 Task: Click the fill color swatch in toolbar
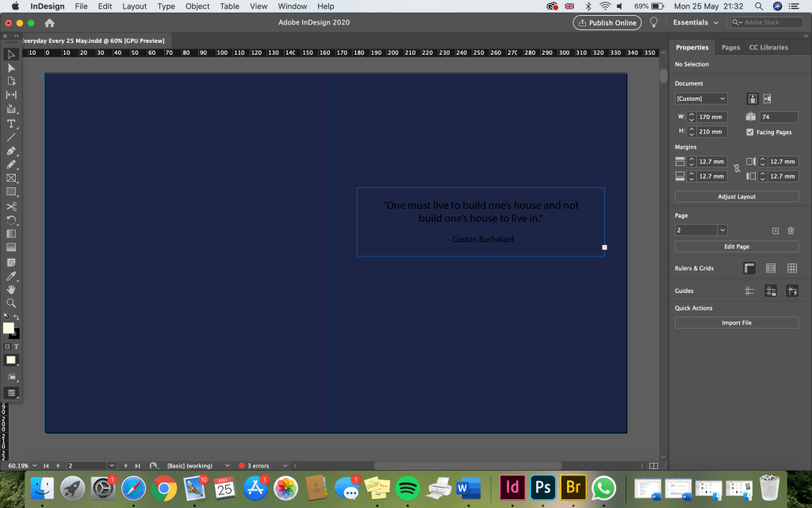pos(8,328)
